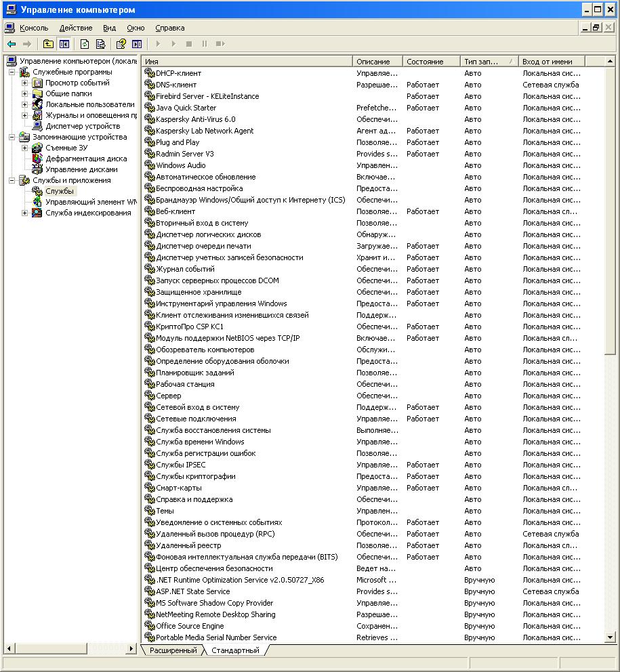Open the Окно menu
The width and height of the screenshot is (620, 672).
point(136,28)
